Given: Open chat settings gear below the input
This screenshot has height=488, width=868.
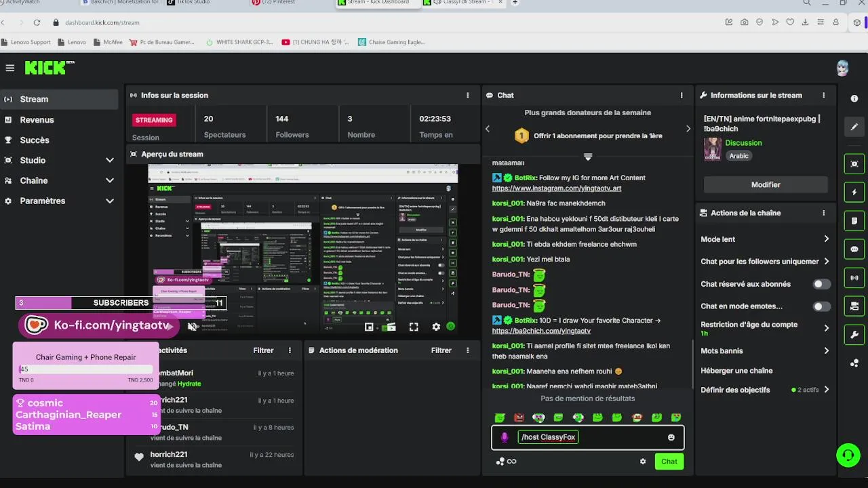Looking at the screenshot, I should 643,462.
